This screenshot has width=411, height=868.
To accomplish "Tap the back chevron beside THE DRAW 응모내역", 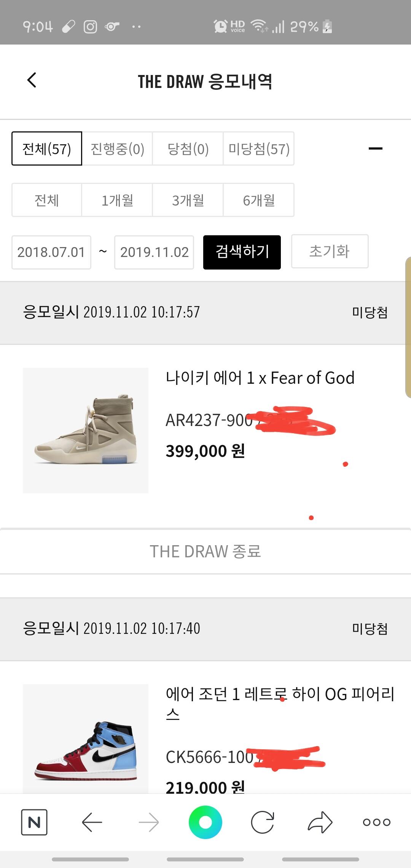I will [32, 80].
